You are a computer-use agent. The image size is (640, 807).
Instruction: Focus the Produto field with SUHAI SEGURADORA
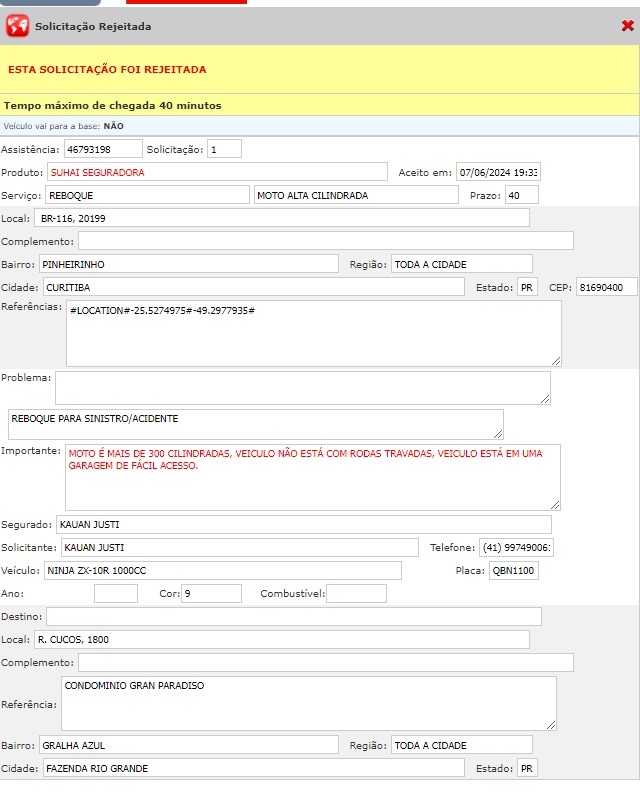click(x=217, y=172)
